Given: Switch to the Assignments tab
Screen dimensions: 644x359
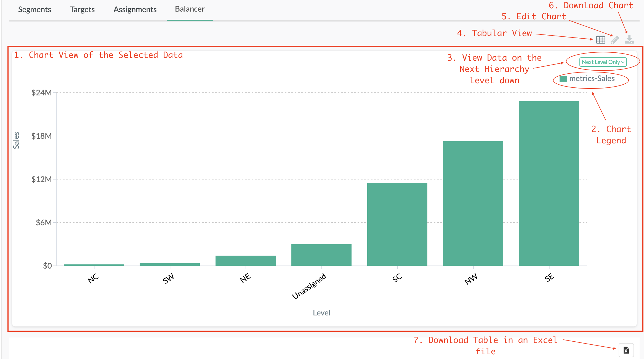Looking at the screenshot, I should point(135,9).
